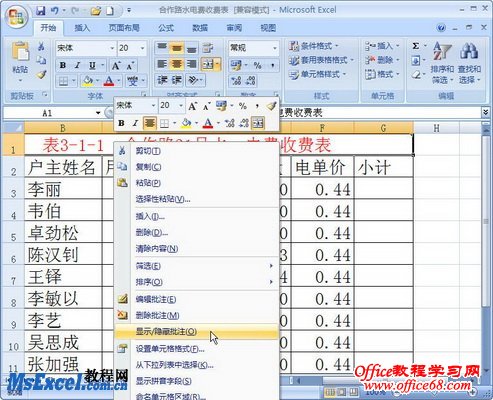
Task: Click font color A on mini toolbar
Action: (208, 123)
